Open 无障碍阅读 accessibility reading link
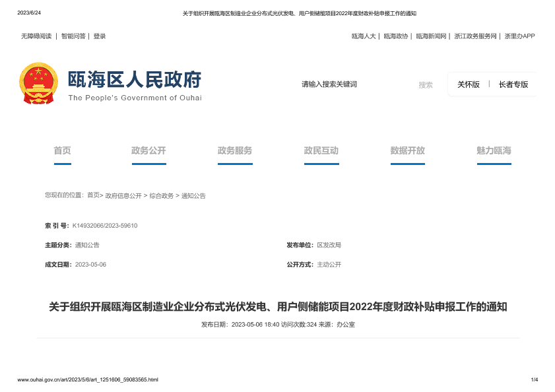 (x=36, y=36)
